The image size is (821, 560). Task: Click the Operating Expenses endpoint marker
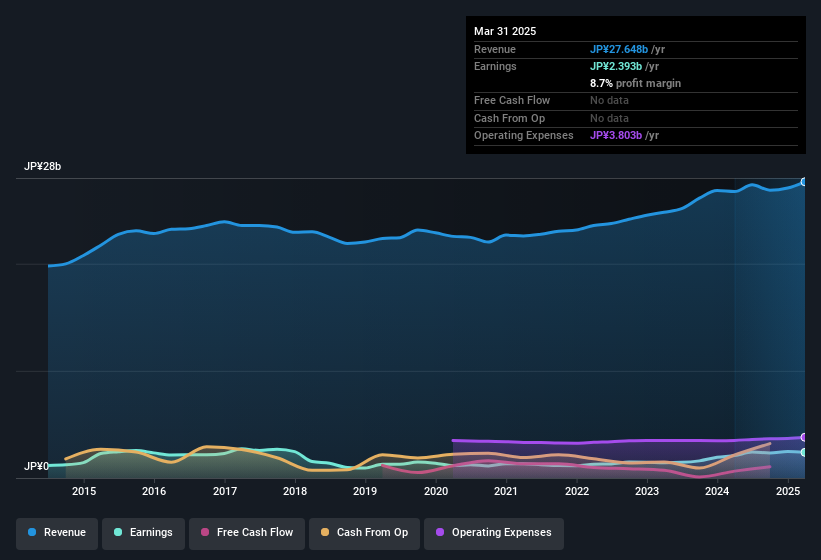[x=804, y=437]
